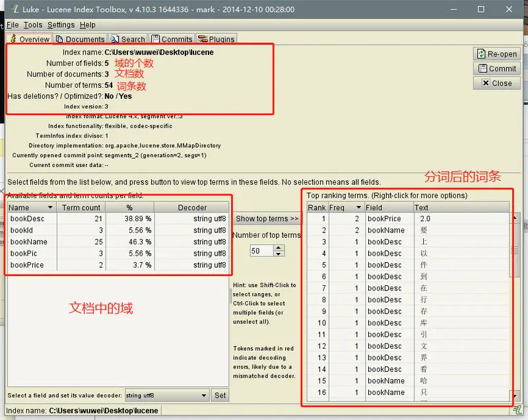Screen dimensions: 528x420
Task: Open the value decoder combo box
Action: coord(167,396)
